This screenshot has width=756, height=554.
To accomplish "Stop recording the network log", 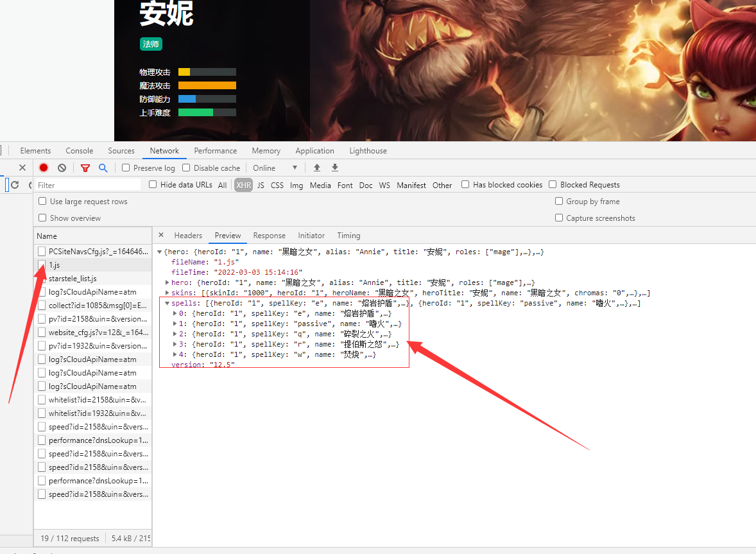I will (x=44, y=167).
